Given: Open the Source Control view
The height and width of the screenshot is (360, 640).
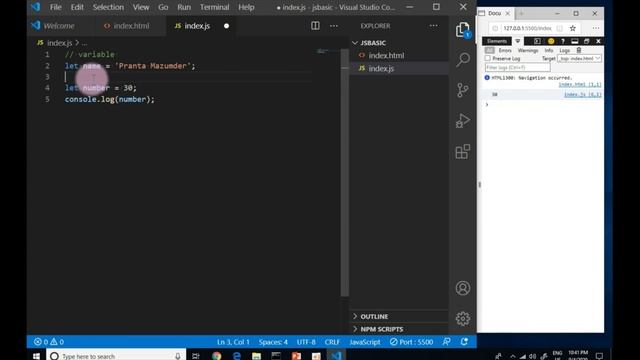Looking at the screenshot, I should click(x=462, y=90).
